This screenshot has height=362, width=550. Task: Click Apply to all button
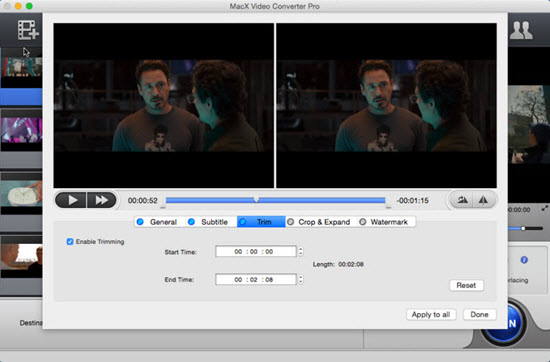(x=431, y=315)
